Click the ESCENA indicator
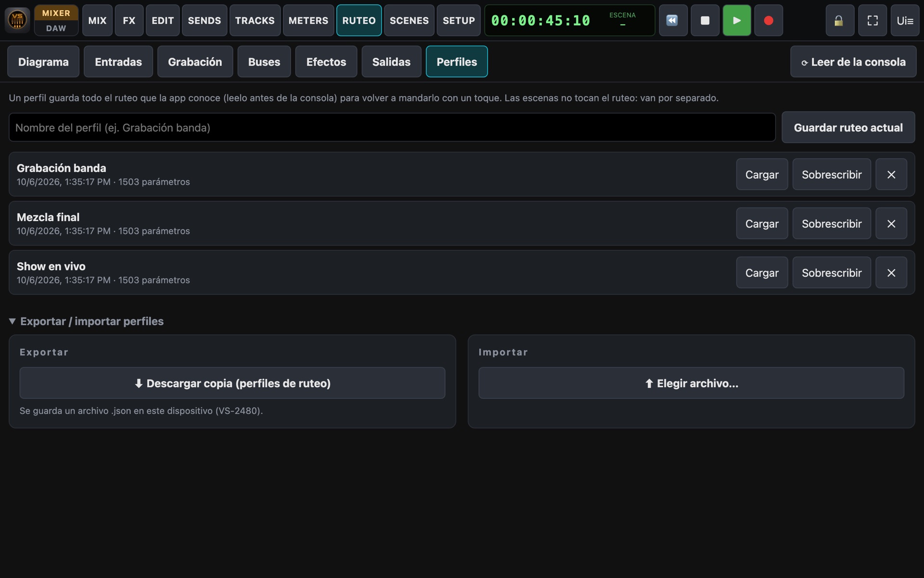 coord(622,19)
